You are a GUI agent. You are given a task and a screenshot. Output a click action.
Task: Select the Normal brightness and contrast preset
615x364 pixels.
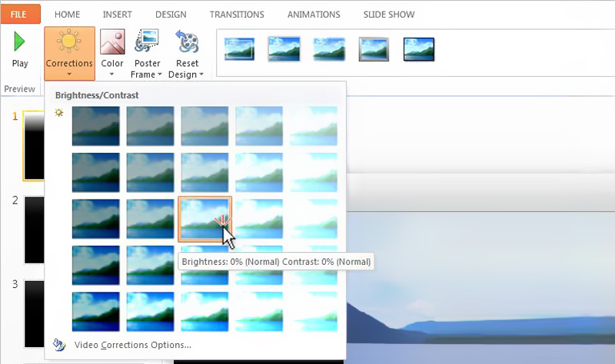[204, 220]
